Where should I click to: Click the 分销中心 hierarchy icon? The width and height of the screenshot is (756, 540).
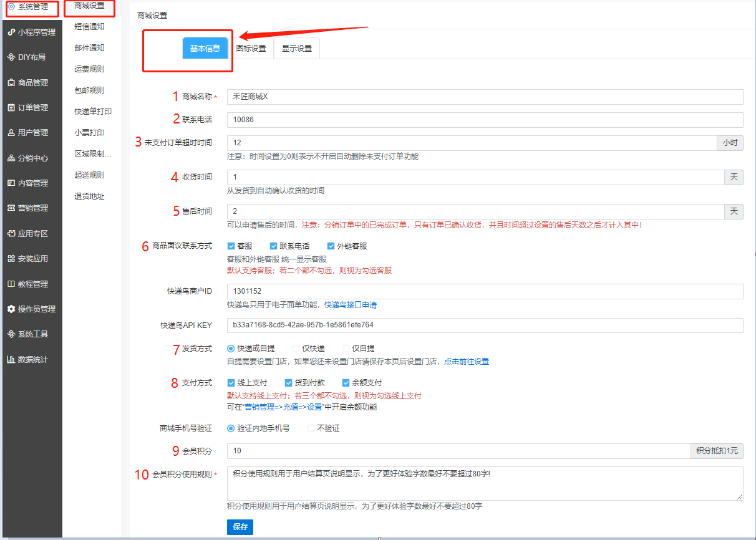point(11,158)
